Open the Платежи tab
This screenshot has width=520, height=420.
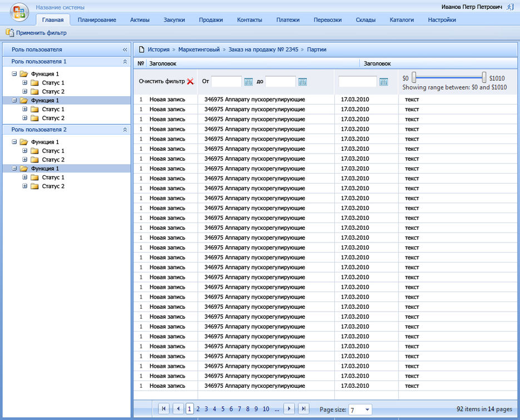pyautogui.click(x=288, y=19)
